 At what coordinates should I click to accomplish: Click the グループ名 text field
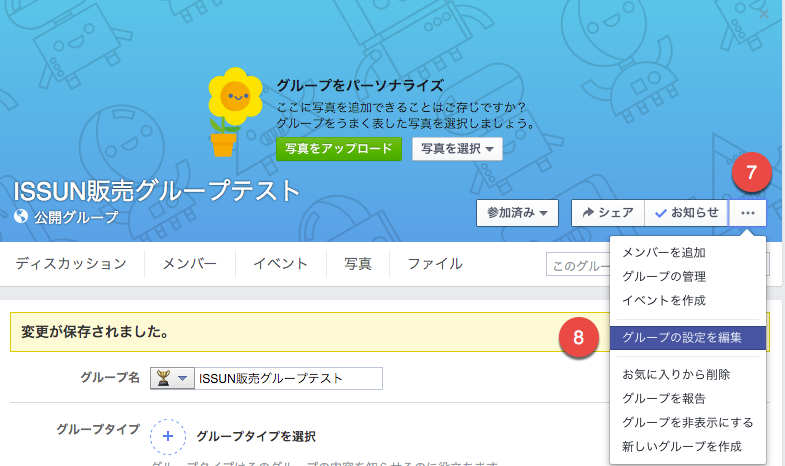click(x=288, y=378)
